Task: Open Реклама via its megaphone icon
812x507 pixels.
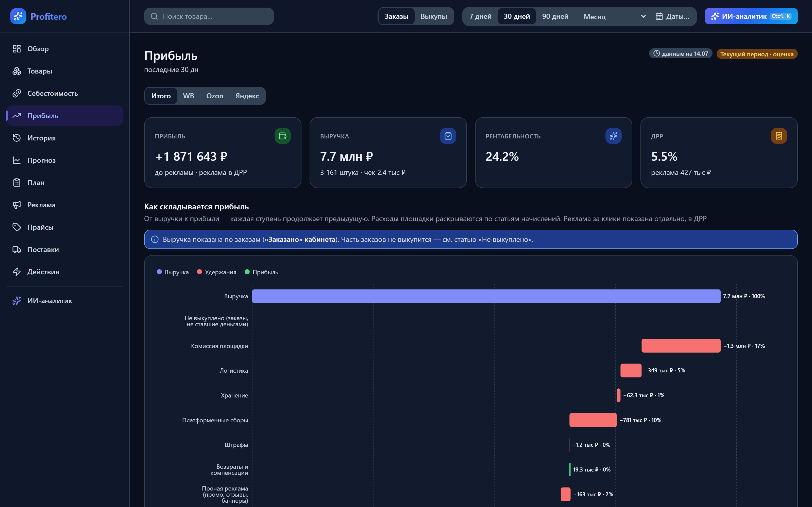Action: 17,205
